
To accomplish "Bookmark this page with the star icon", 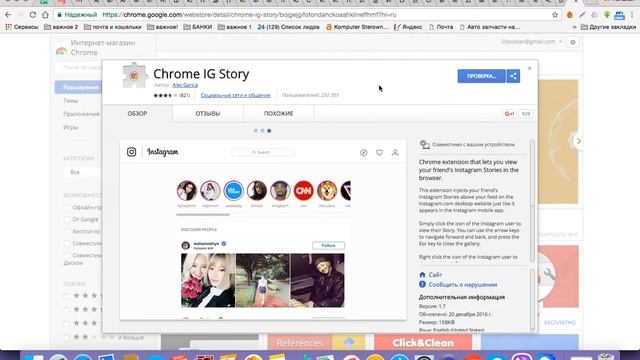I will [x=555, y=15].
